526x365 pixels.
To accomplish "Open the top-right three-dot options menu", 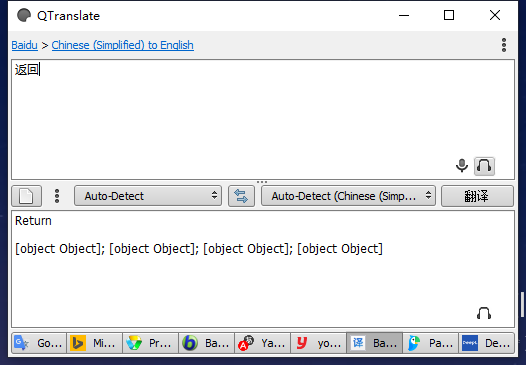I will (504, 45).
